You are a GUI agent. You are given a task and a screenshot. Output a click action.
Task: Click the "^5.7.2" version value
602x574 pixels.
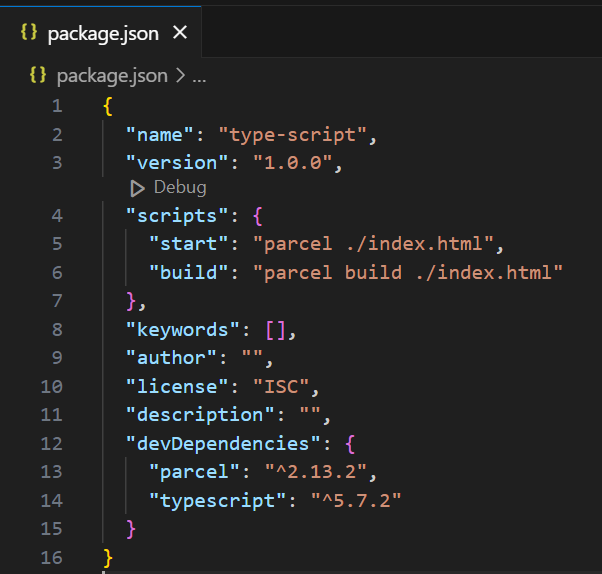pos(356,501)
